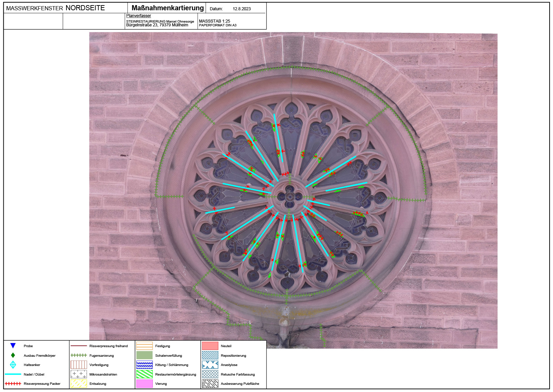
Task: Click the Vorfestigung striped pattern box
Action: pos(78,365)
